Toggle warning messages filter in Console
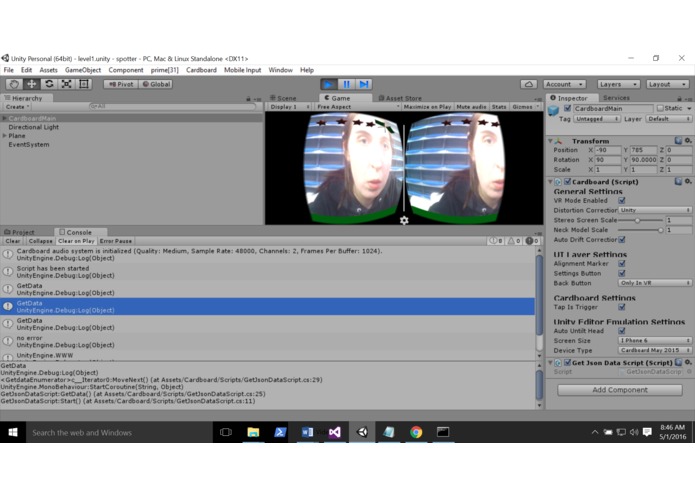The width and height of the screenshot is (695, 494). click(514, 241)
